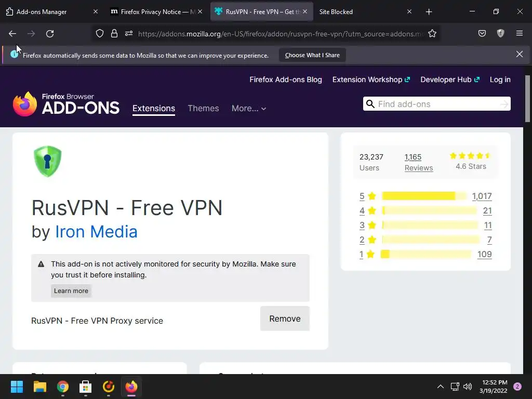Close the Site Blocked tab
This screenshot has width=532, height=399.
[409, 11]
